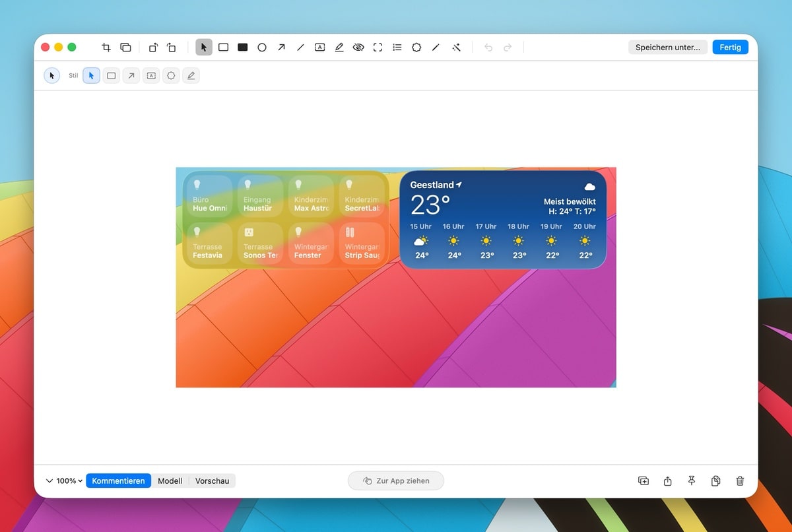Screen dimensions: 792x532
Task: Click the large 23° temperature reading
Action: 430,205
